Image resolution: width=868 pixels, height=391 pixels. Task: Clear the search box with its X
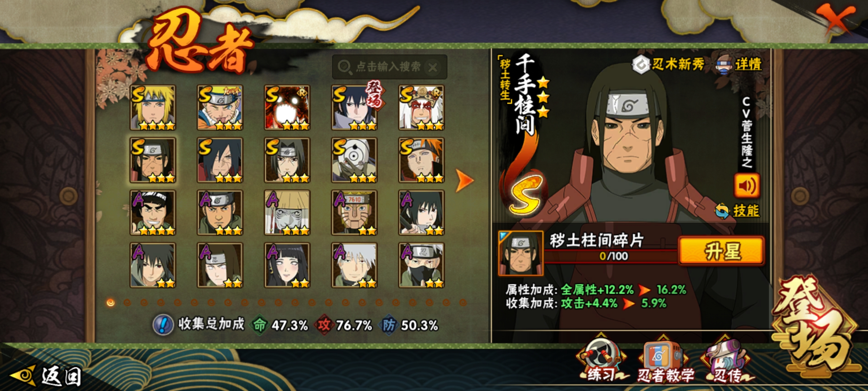(433, 67)
